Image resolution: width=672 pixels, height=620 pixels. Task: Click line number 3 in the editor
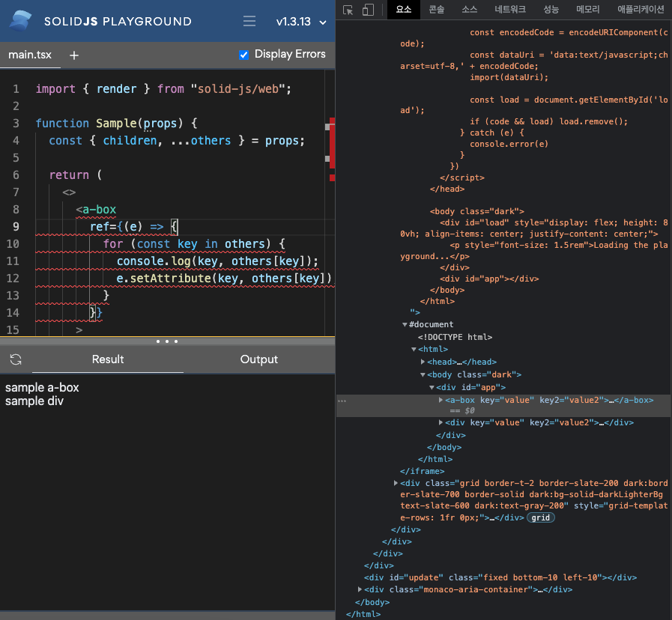coord(16,124)
